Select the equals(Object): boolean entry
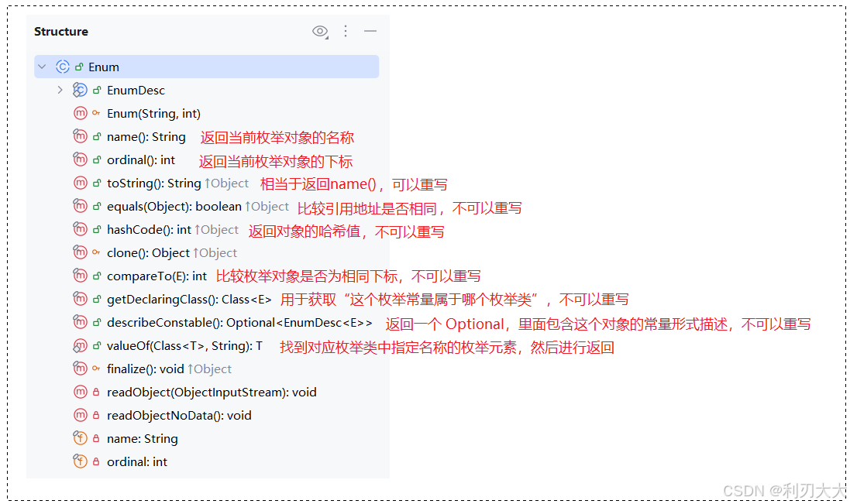850x504 pixels. click(x=174, y=207)
